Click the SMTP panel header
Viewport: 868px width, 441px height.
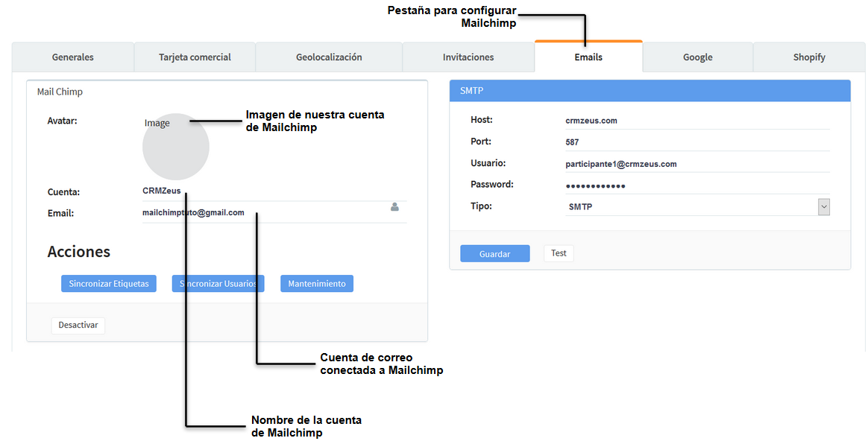[650, 91]
